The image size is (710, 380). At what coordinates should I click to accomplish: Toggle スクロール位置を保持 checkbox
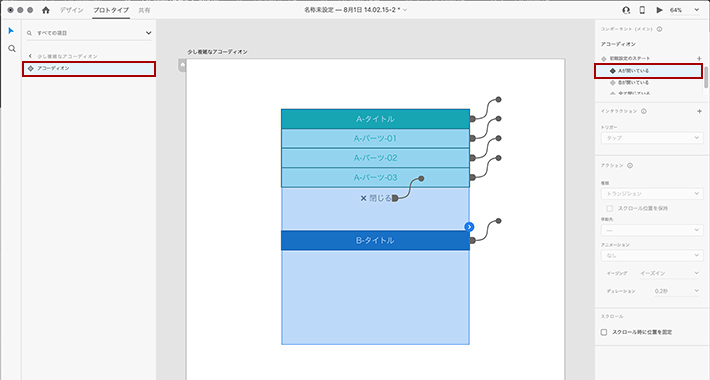click(610, 208)
